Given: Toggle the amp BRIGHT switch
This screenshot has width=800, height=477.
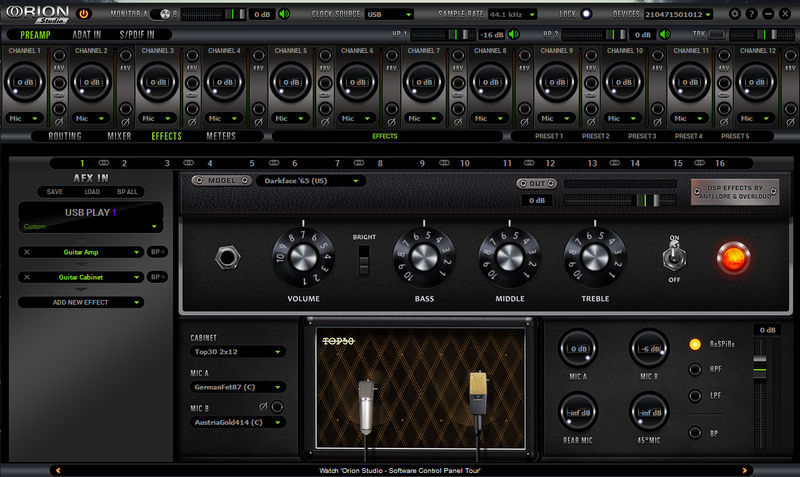Looking at the screenshot, I should 363,260.
